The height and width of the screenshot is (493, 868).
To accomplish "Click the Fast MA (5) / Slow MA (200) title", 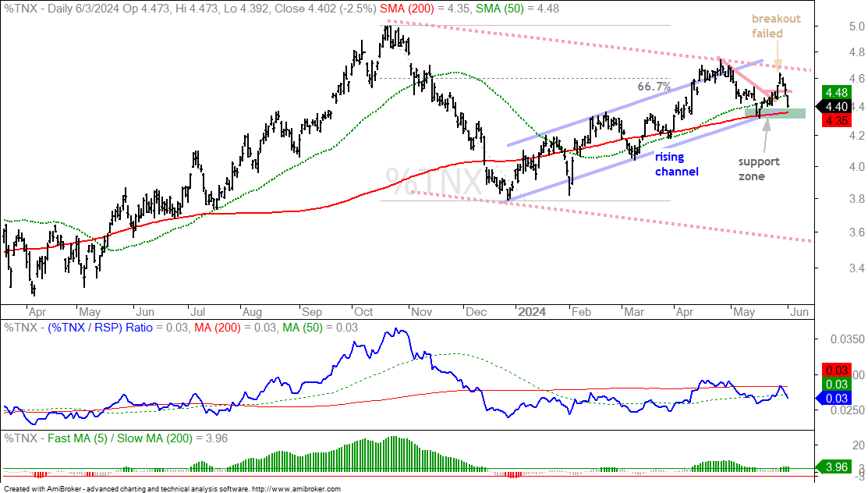I will tap(119, 438).
